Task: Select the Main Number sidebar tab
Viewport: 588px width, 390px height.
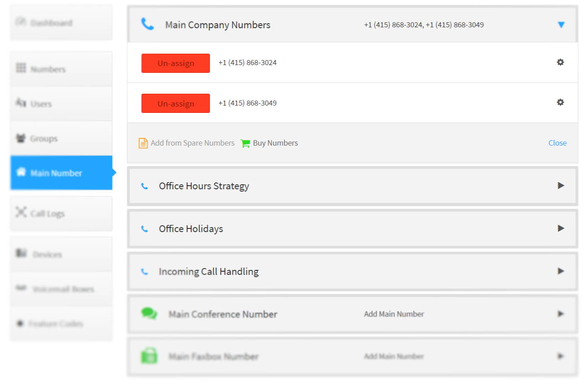Action: click(x=61, y=173)
